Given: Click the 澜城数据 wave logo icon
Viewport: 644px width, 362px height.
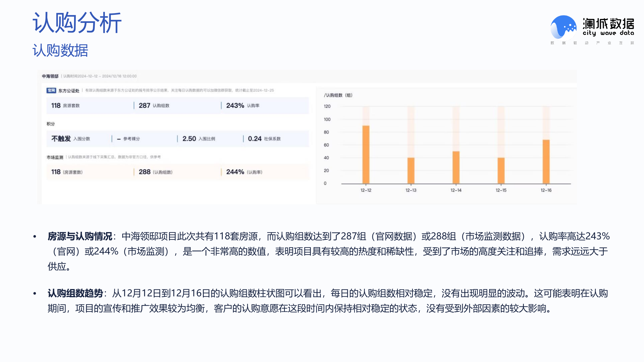Looking at the screenshot, I should pyautogui.click(x=563, y=27).
